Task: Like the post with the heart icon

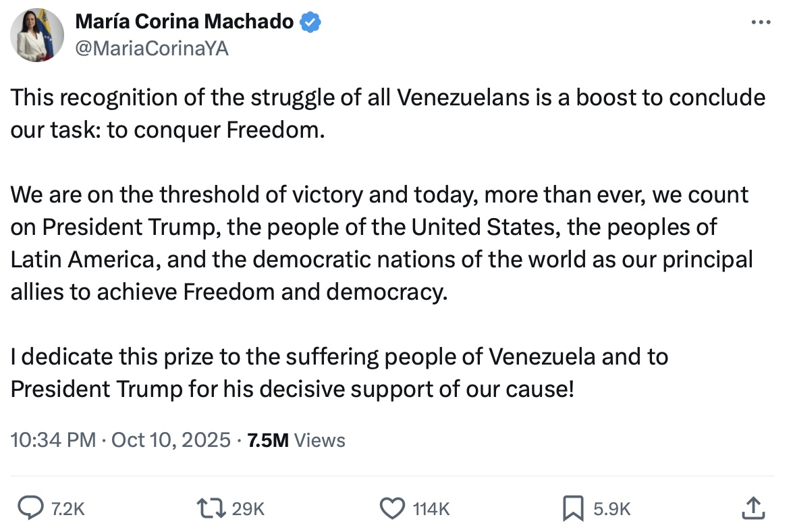Action: pos(393,508)
